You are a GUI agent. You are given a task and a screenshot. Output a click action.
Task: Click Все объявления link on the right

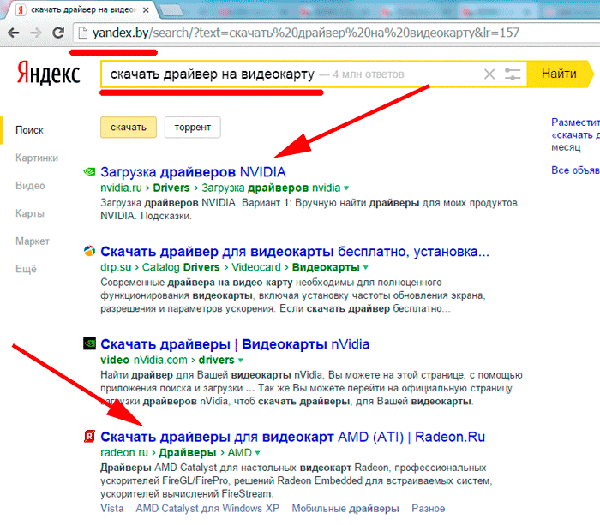(x=576, y=170)
